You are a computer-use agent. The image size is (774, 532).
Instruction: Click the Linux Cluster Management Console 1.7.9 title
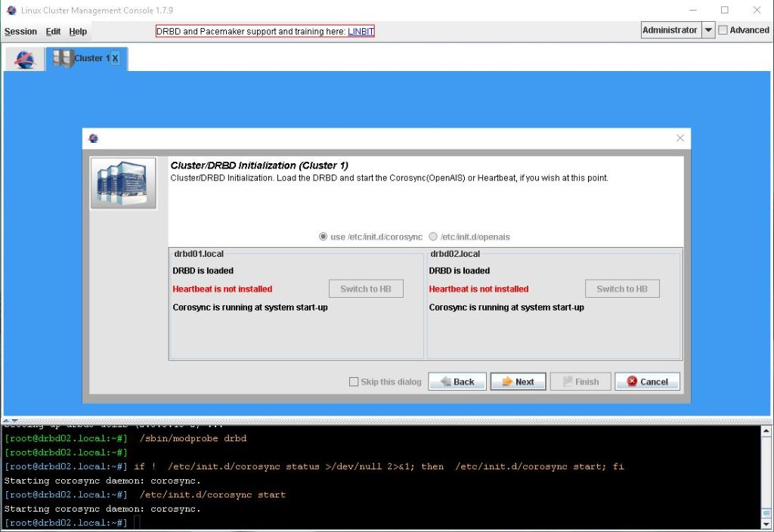pyautogui.click(x=97, y=10)
